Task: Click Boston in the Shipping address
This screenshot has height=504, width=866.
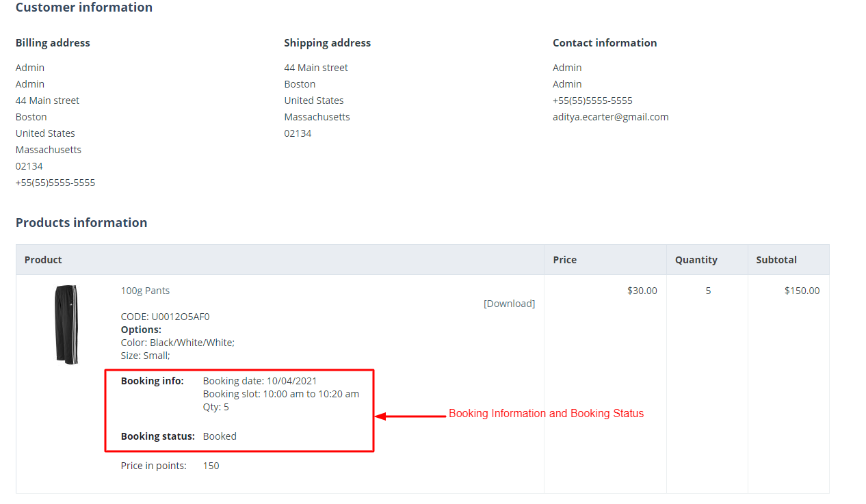Action: pos(300,84)
